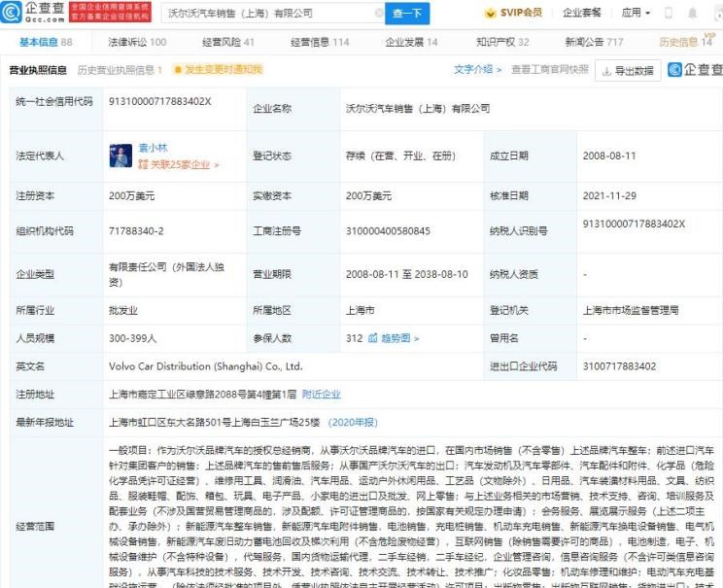
Task: Select credit code 91310000717883402X under 统一社会信用代码
Action: [160, 101]
